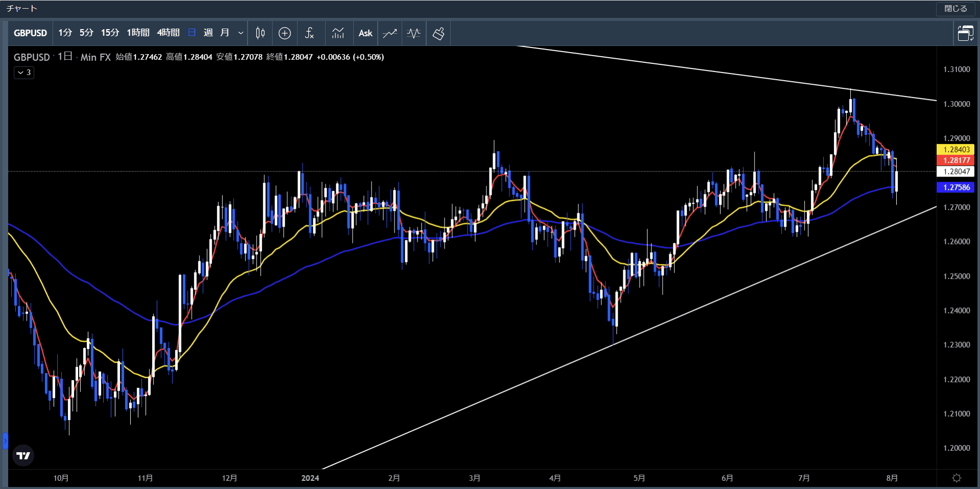
Task: Click the 安値1.27078 low value
Action: point(239,57)
